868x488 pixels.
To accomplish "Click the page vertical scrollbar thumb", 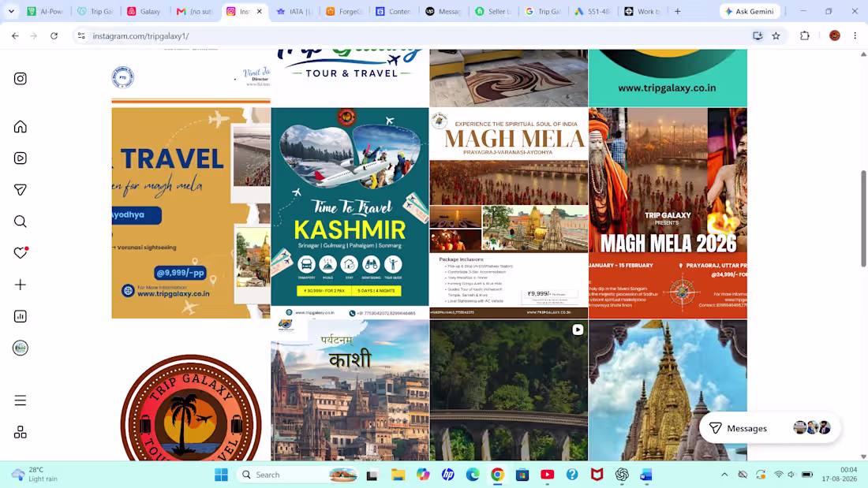I will 863,218.
